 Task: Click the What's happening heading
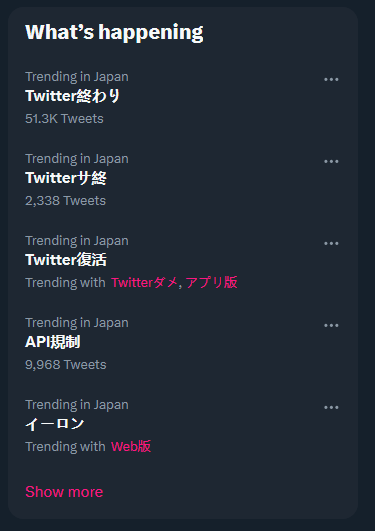[114, 33]
